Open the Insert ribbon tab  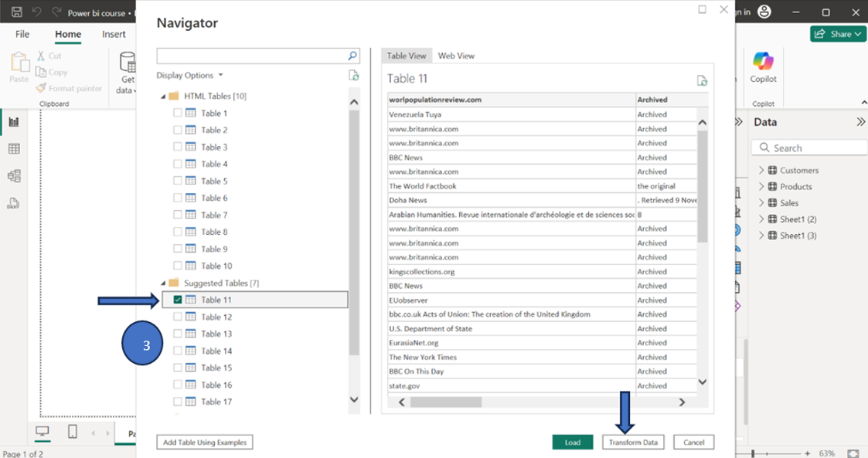pyautogui.click(x=114, y=34)
